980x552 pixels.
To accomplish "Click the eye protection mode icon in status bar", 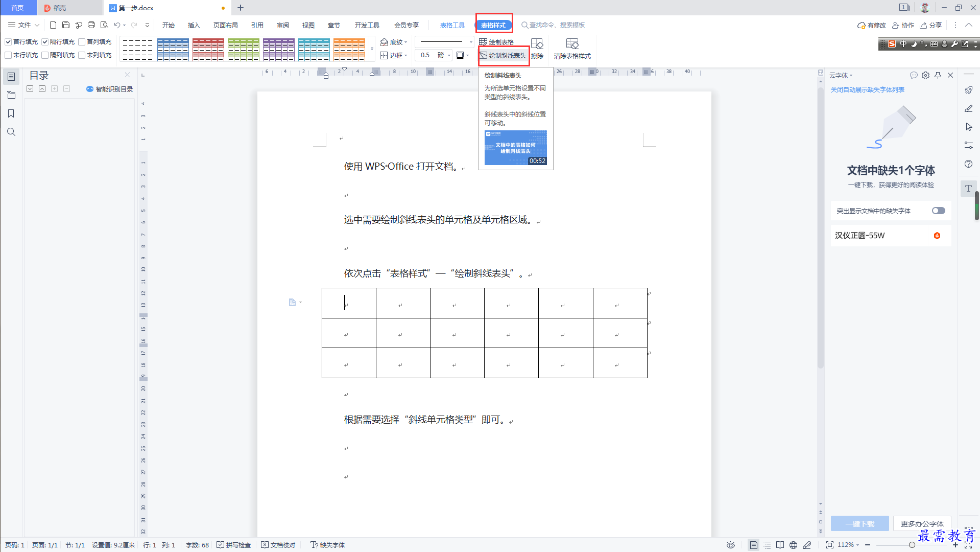I will (x=731, y=545).
